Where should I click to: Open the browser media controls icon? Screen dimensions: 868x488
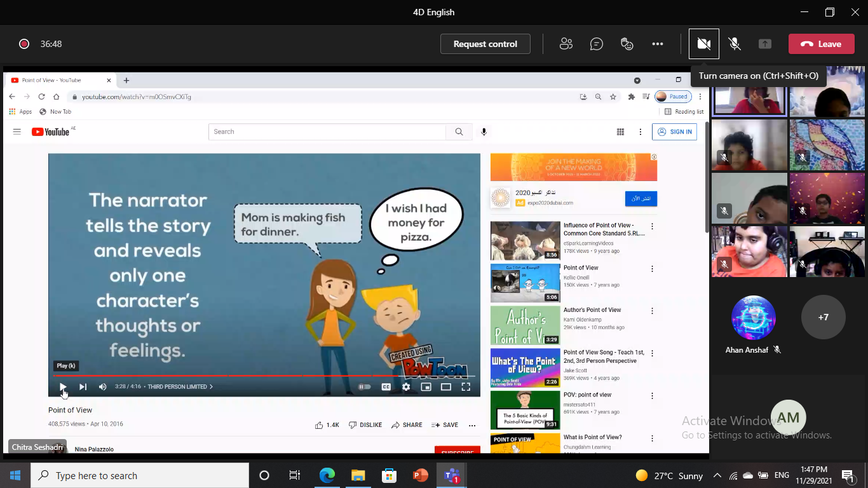646,97
